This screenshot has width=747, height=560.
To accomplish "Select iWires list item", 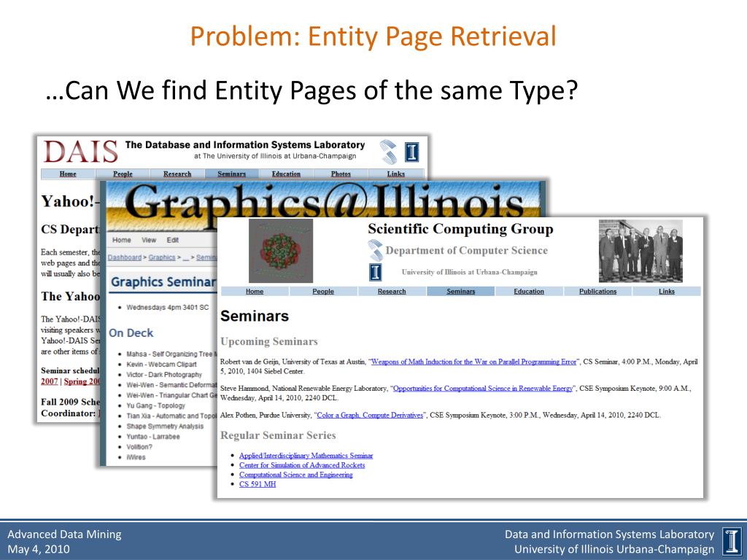I will pos(136,457).
